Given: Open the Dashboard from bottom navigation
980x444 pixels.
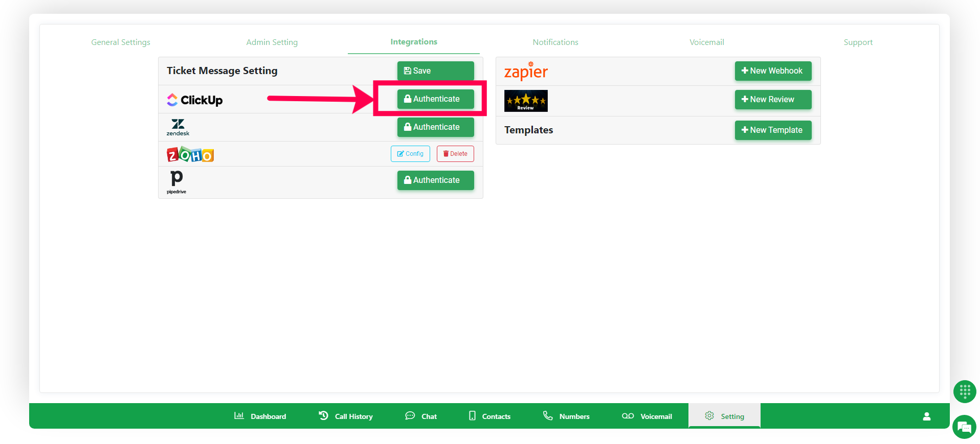Looking at the screenshot, I should point(260,416).
